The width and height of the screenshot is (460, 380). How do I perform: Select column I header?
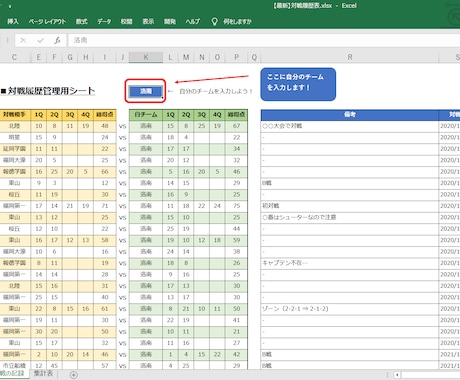coord(105,57)
